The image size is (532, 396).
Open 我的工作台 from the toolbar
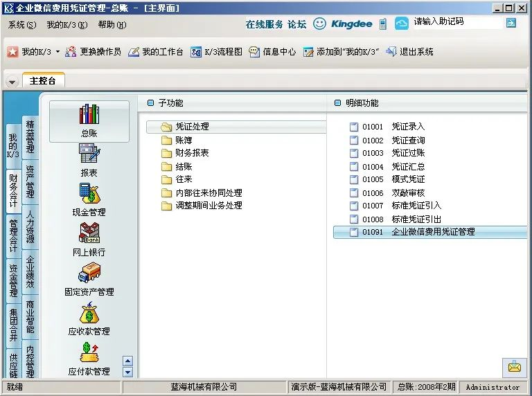point(155,52)
